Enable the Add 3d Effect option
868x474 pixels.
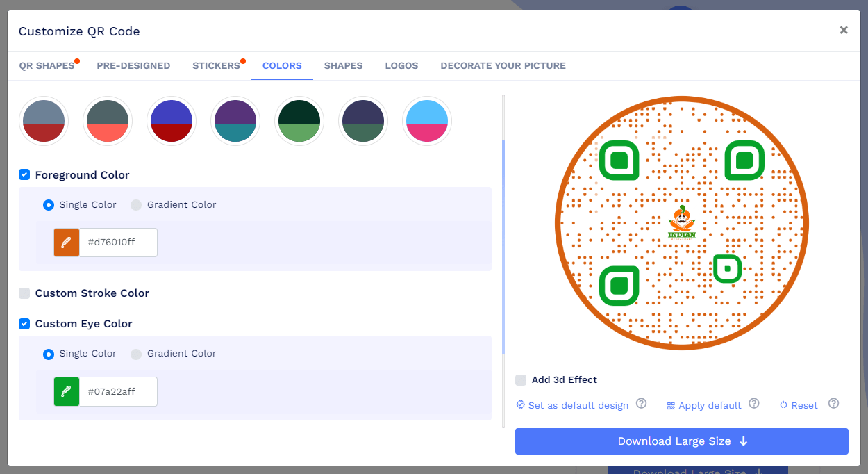520,379
